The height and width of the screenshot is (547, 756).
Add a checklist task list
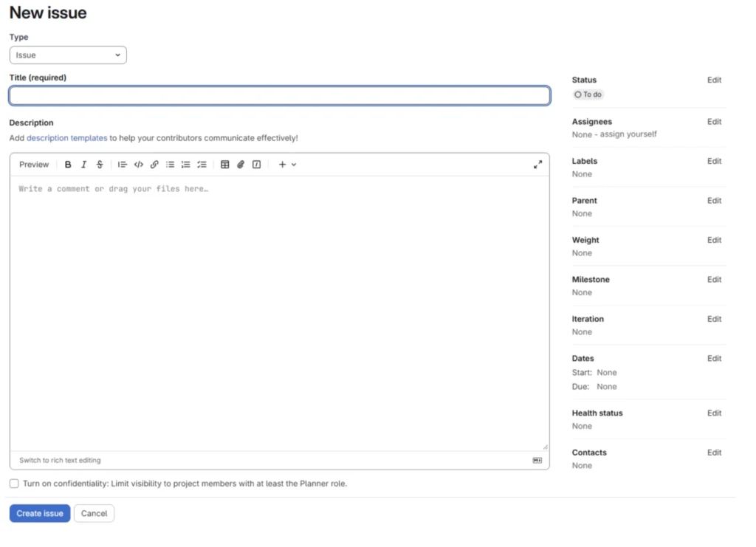tap(202, 165)
